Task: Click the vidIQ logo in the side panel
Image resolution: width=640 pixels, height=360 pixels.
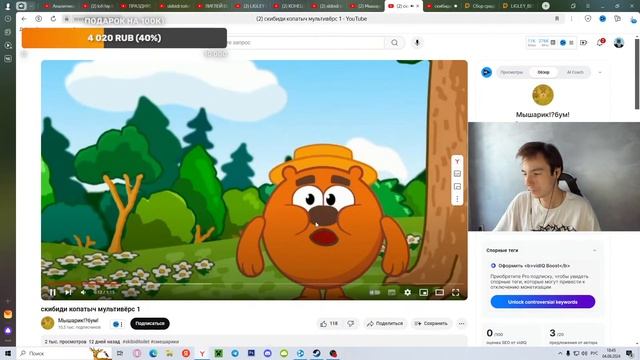Action: click(x=487, y=72)
